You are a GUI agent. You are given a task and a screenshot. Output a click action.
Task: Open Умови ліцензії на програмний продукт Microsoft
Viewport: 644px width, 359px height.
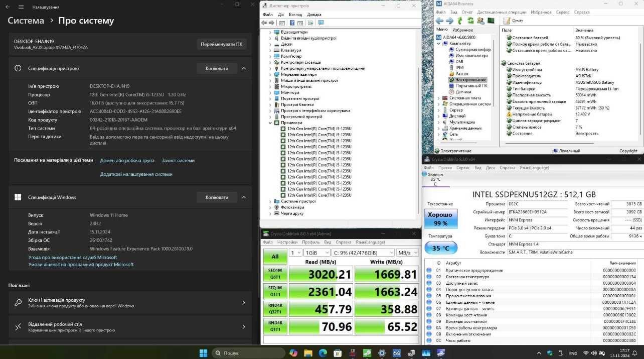click(81, 265)
